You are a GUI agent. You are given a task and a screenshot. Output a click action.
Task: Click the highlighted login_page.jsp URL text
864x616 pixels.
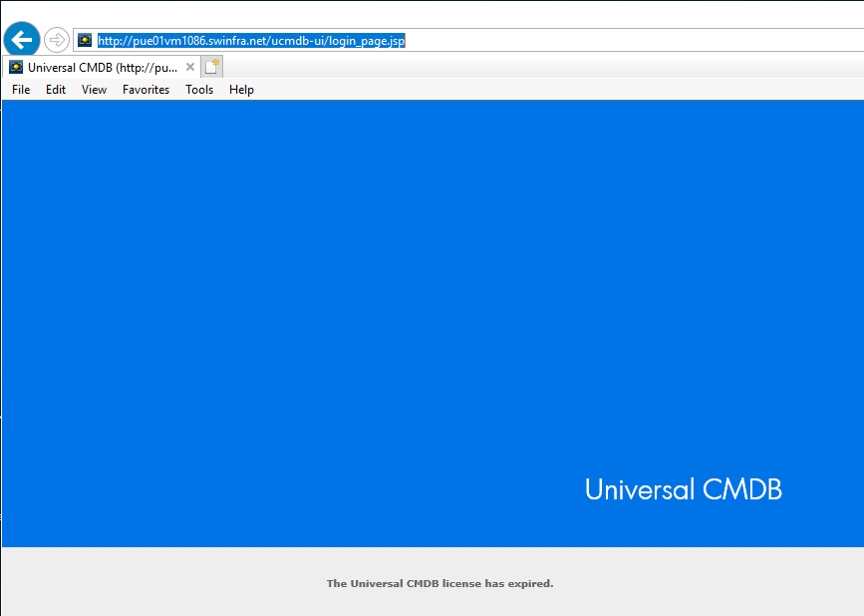pos(251,40)
